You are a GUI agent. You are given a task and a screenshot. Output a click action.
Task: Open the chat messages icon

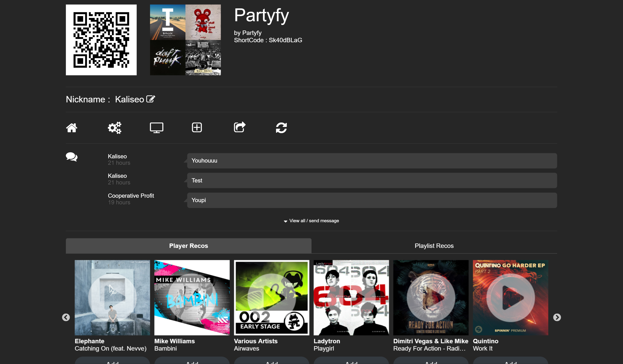[x=71, y=157]
